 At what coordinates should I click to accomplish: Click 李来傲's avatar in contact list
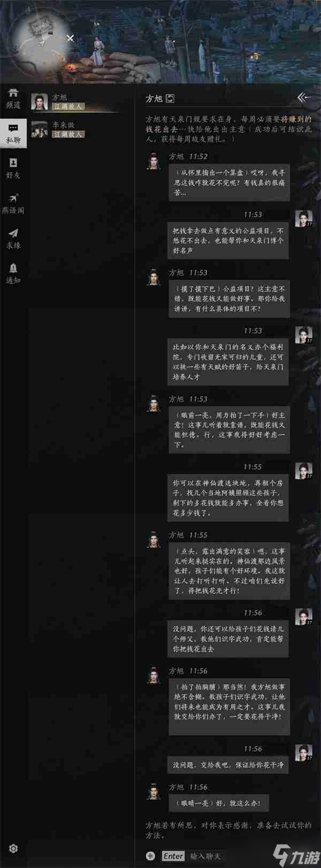(39, 129)
